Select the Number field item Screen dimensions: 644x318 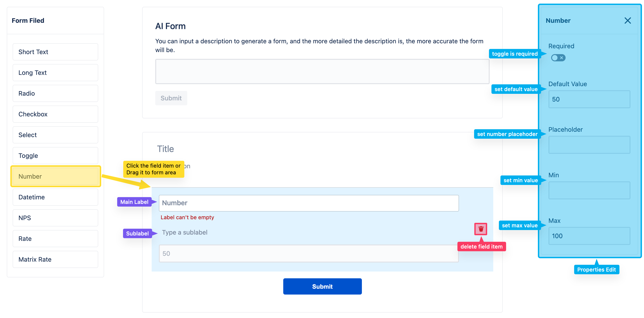click(x=55, y=176)
